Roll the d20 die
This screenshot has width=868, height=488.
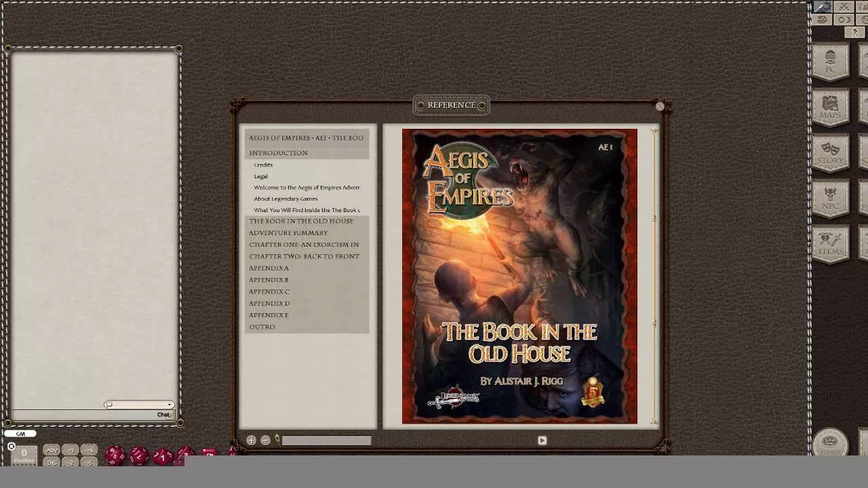[x=115, y=455]
